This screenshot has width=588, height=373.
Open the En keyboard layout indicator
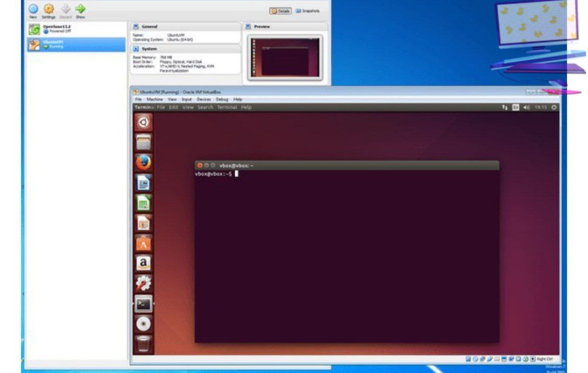tap(516, 107)
